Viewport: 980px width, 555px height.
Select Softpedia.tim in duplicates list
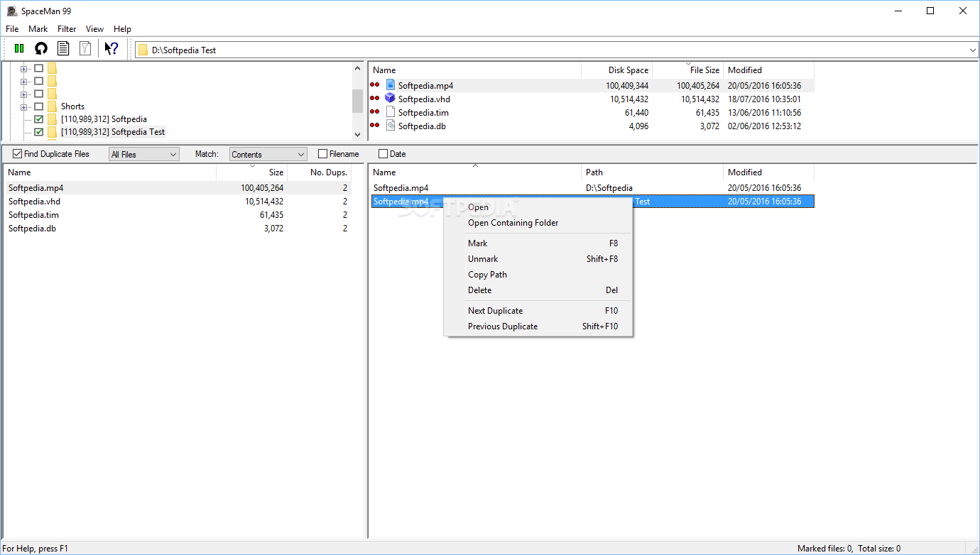tap(178, 215)
